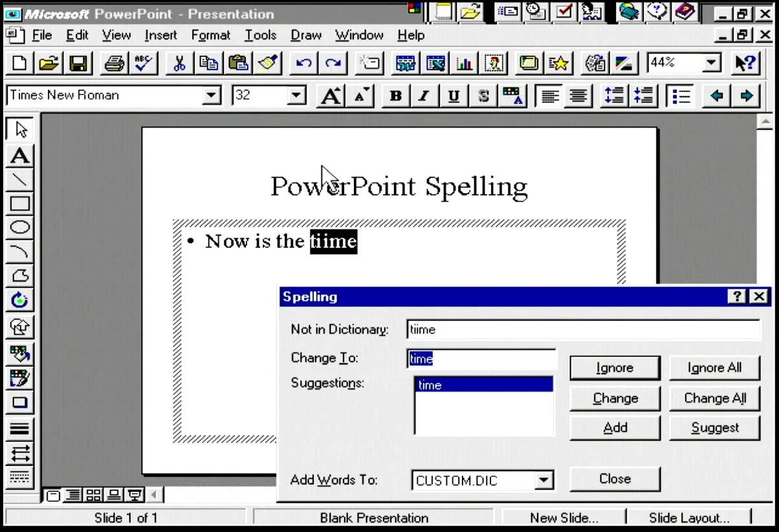779x532 pixels.
Task: Select the Free Rotate tool
Action: (x=20, y=300)
